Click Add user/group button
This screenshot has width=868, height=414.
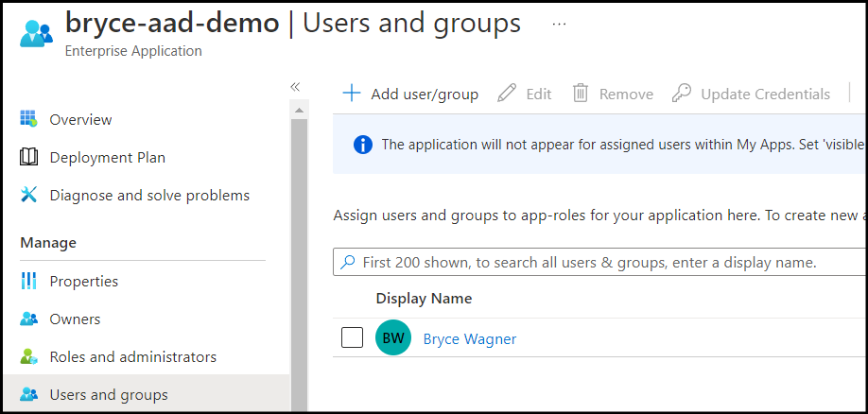(410, 94)
